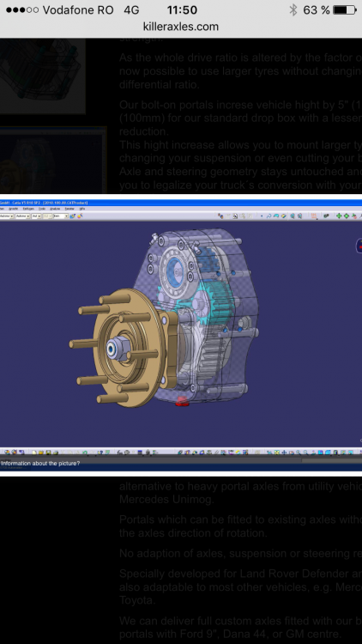Tap the enlarged CATIA portal hub image
The width and height of the screenshot is (362, 644).
coord(181,335)
